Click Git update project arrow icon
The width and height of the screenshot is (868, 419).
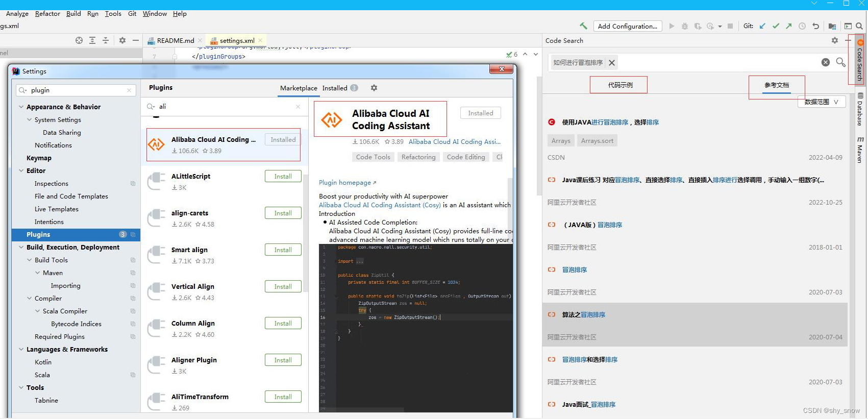762,26
